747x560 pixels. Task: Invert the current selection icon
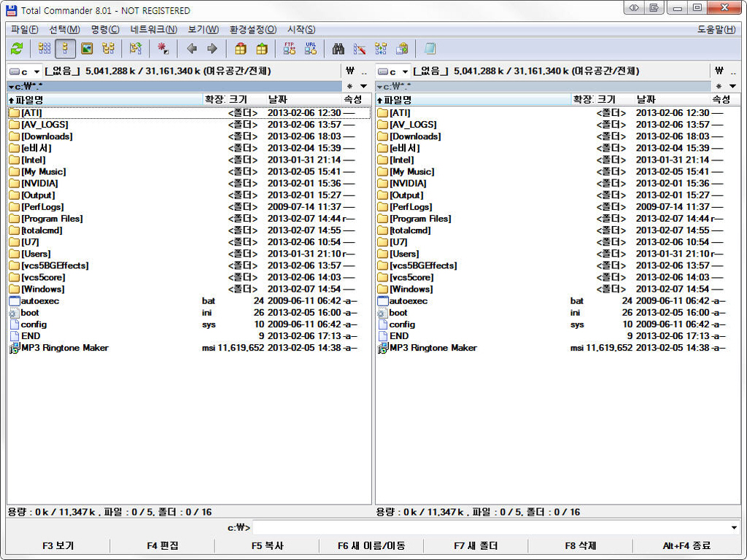pyautogui.click(x=136, y=49)
